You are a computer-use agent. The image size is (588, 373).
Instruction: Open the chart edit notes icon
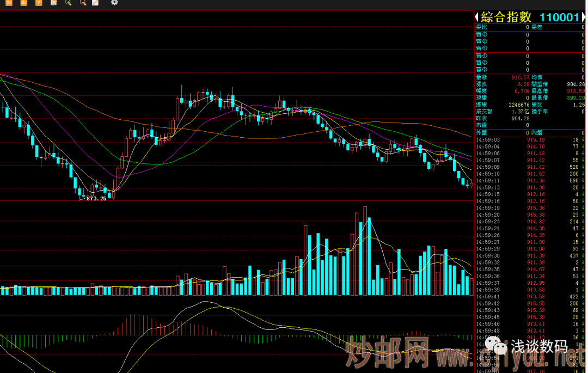[x=53, y=3]
